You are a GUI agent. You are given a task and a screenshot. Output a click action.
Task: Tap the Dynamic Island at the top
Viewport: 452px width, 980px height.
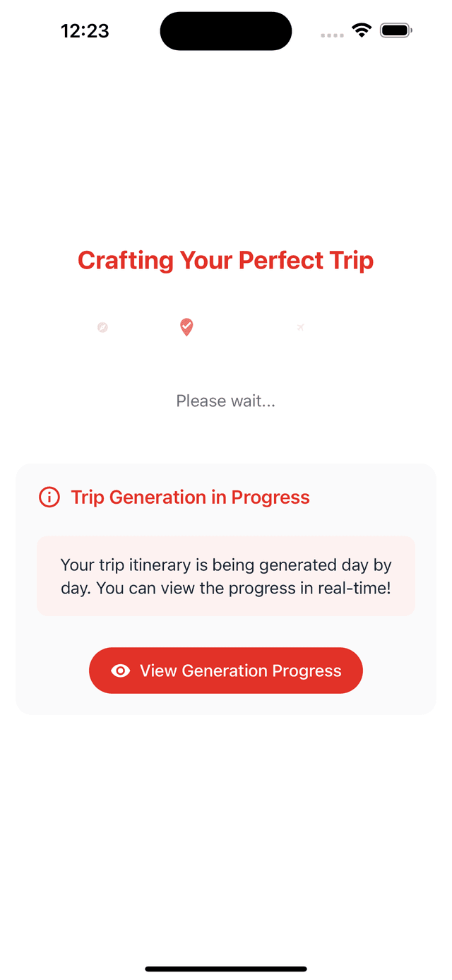coord(226,30)
